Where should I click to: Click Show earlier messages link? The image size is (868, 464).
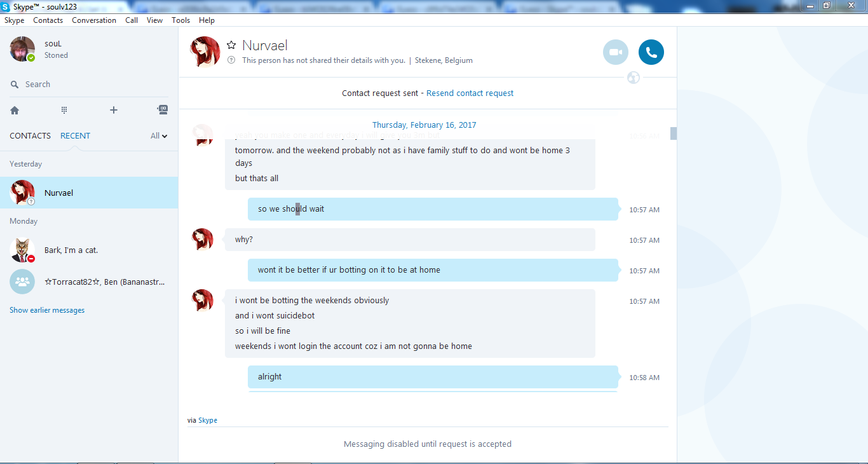(47, 310)
